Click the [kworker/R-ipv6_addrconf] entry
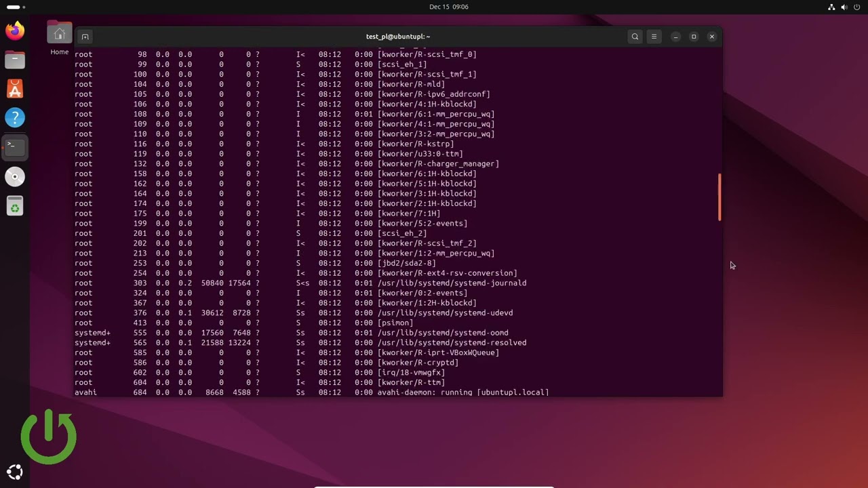The image size is (868, 488). tap(434, 94)
